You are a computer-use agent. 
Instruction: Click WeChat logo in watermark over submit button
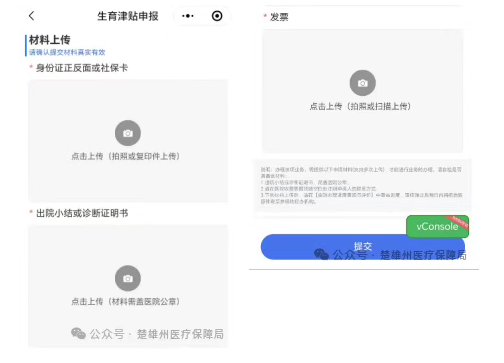pyautogui.click(x=321, y=254)
